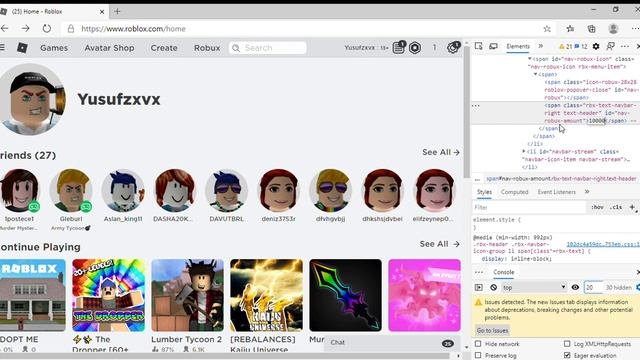The width and height of the screenshot is (640, 360).
Task: Click the console live expression eye icon
Action: click(x=575, y=287)
